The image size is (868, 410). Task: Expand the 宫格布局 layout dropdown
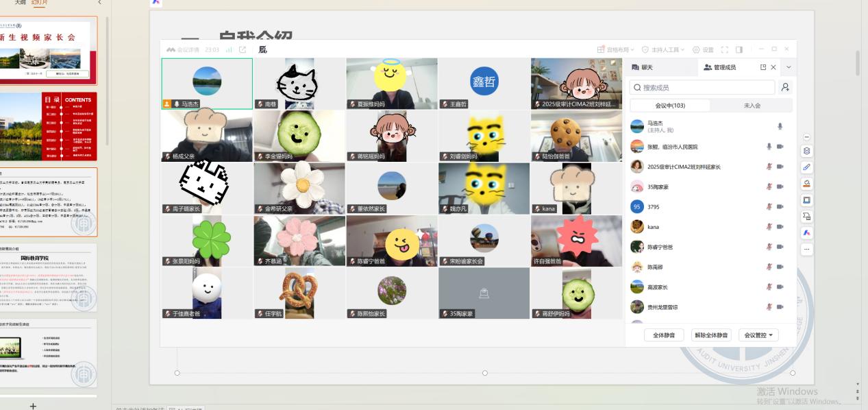tap(616, 49)
